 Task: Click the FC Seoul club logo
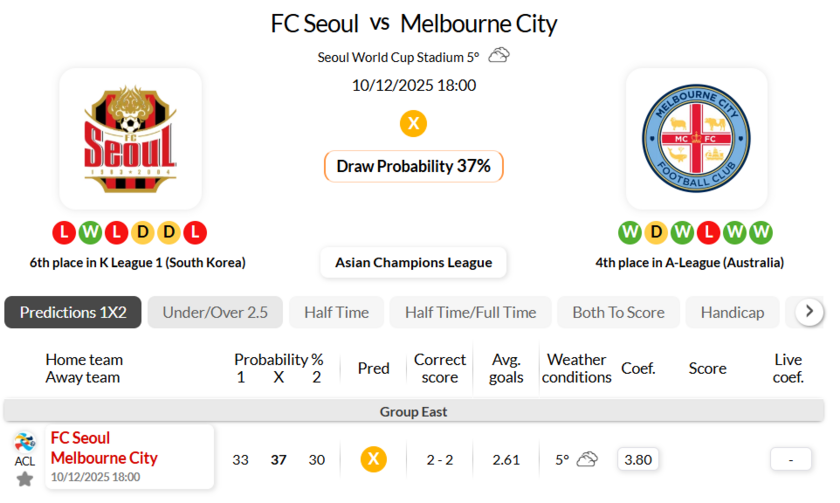(x=130, y=138)
